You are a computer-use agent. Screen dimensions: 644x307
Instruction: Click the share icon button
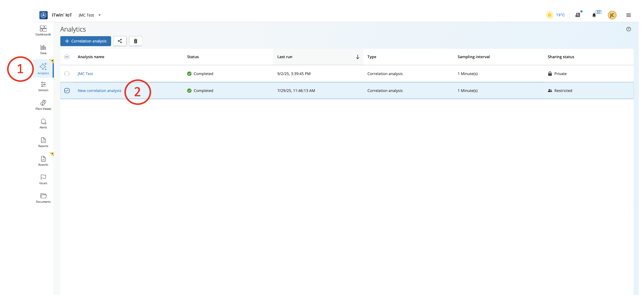point(120,41)
